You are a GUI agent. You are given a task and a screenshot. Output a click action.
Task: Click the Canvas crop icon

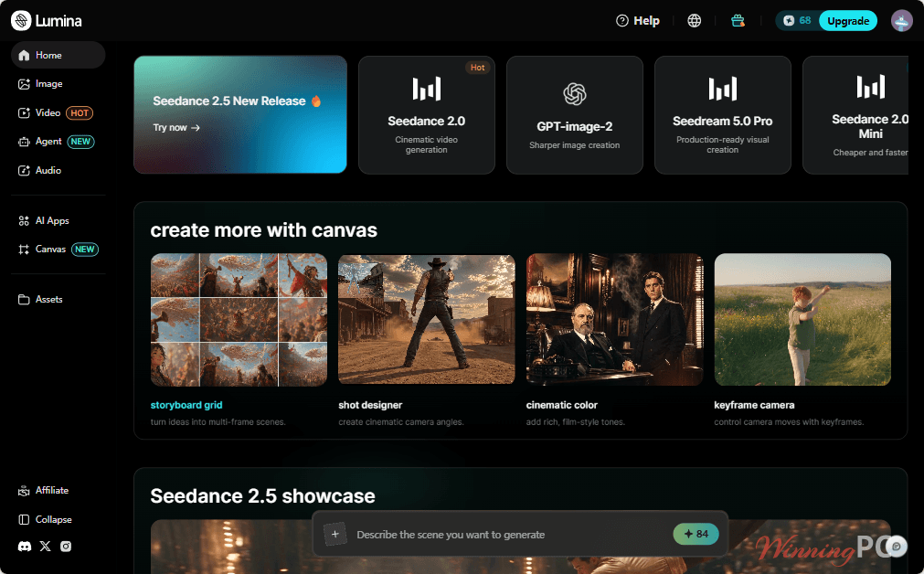[x=24, y=250]
